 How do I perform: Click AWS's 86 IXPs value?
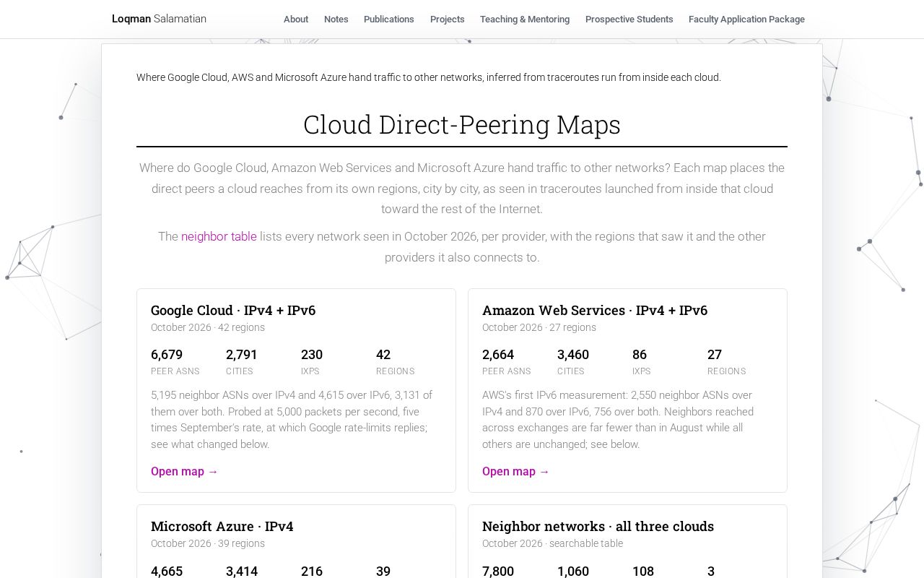click(x=640, y=355)
